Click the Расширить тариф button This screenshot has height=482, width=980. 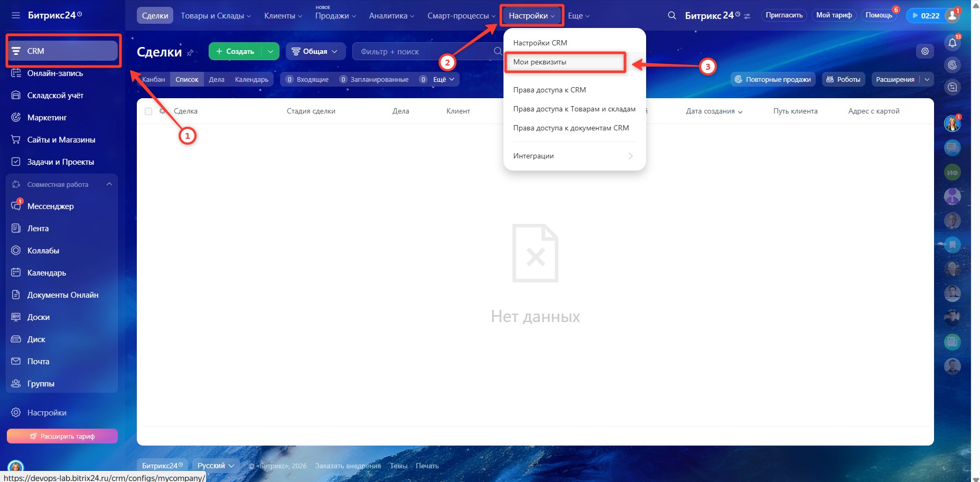click(x=62, y=436)
